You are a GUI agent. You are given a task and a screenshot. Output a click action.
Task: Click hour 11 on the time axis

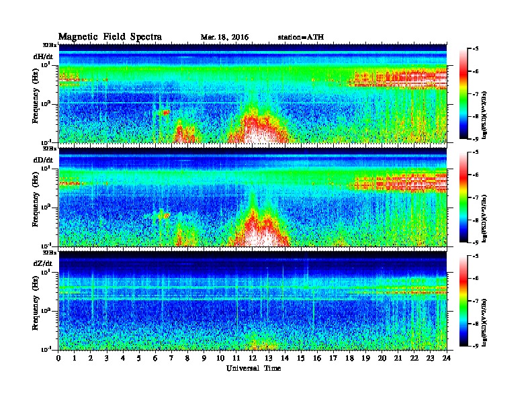tap(236, 358)
